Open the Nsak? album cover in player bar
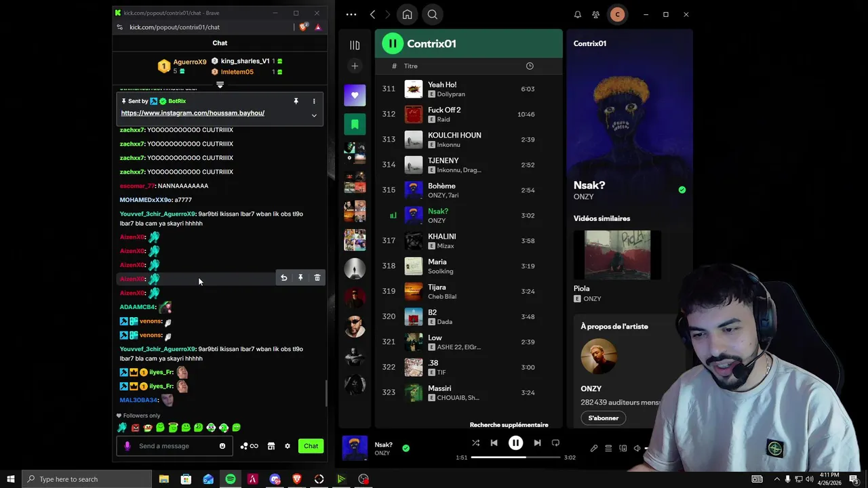 [x=355, y=448]
